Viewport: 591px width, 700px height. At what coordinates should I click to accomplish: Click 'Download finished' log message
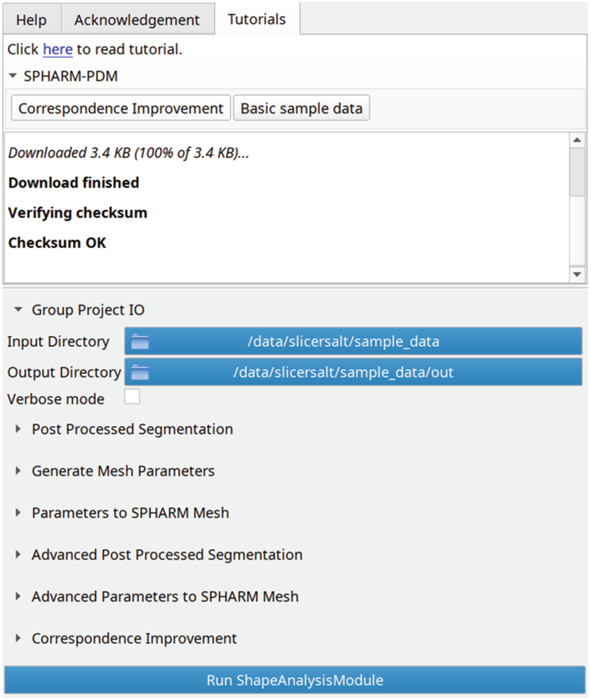click(x=74, y=183)
